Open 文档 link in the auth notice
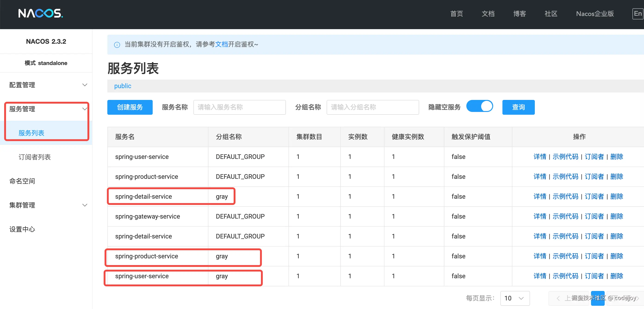 point(221,44)
